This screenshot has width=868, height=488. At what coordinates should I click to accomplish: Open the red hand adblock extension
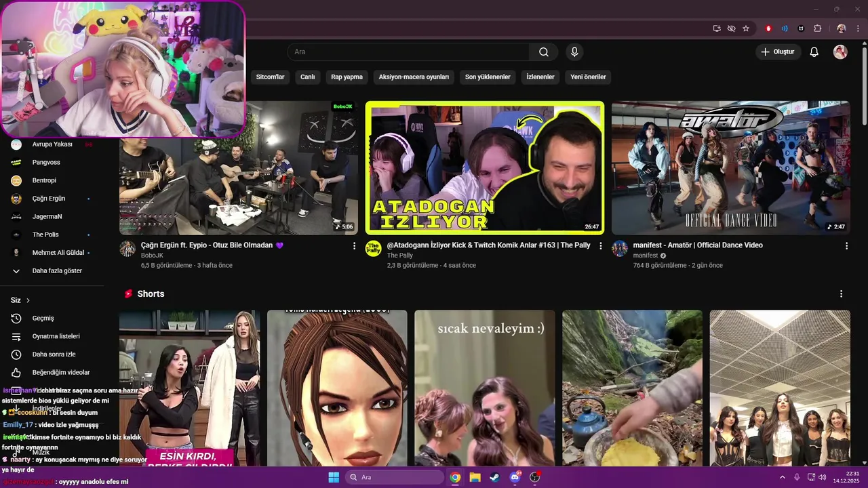tap(768, 28)
